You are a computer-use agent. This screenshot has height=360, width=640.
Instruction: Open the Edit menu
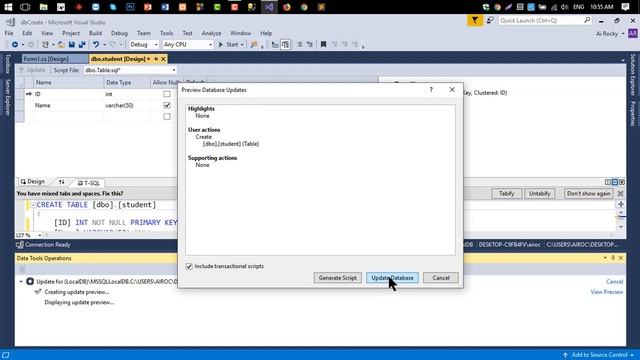pos(27,33)
